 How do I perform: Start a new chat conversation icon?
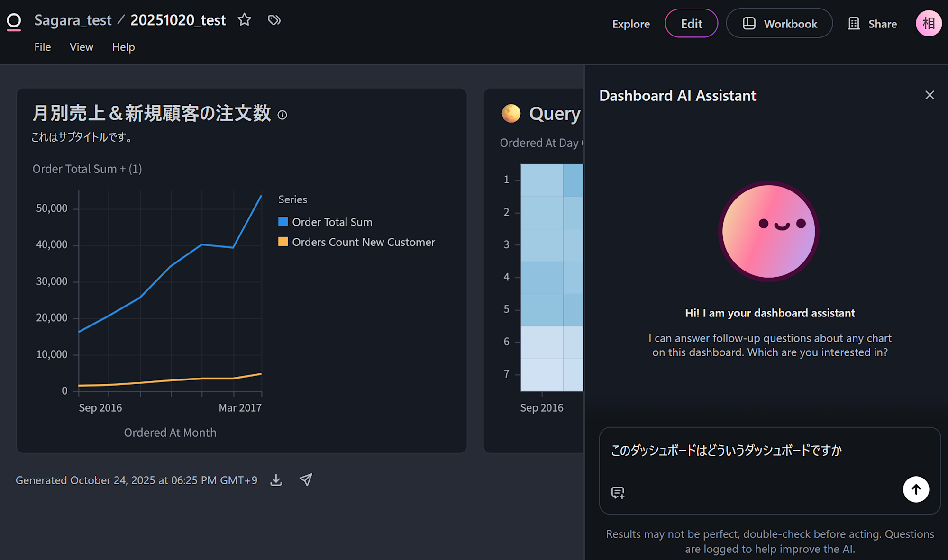[618, 493]
